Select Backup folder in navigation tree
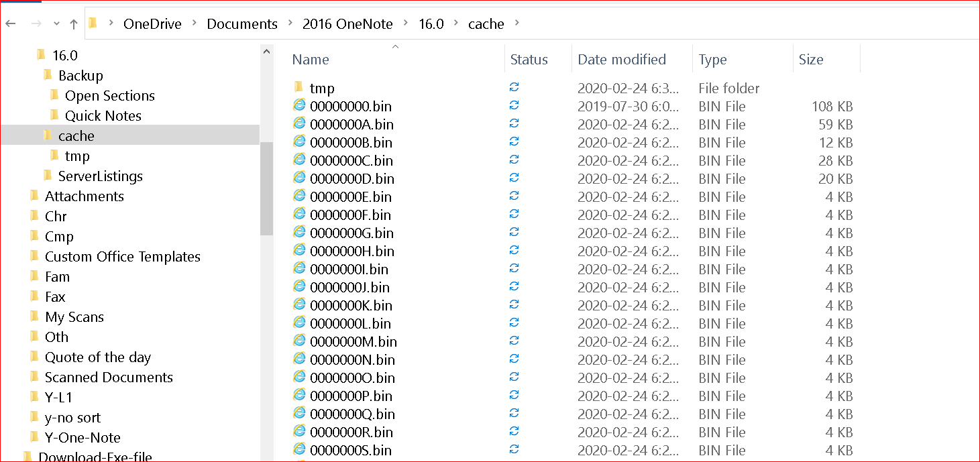 pyautogui.click(x=80, y=75)
